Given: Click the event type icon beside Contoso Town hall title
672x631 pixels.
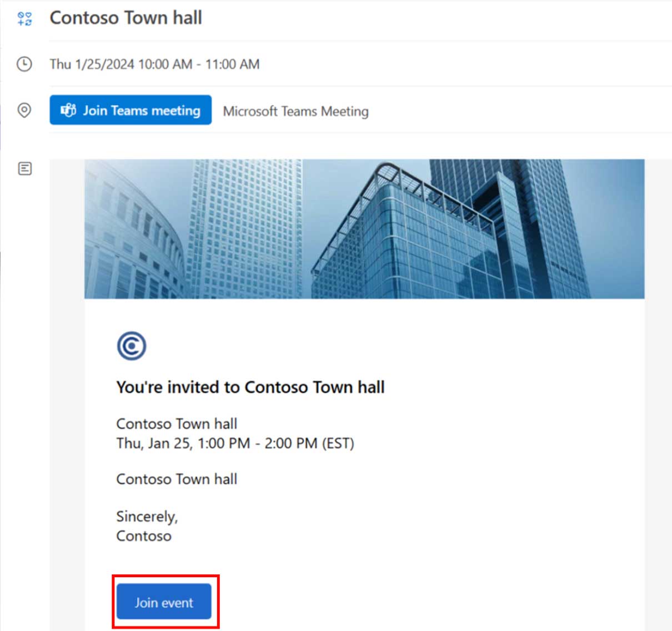Looking at the screenshot, I should point(24,18).
